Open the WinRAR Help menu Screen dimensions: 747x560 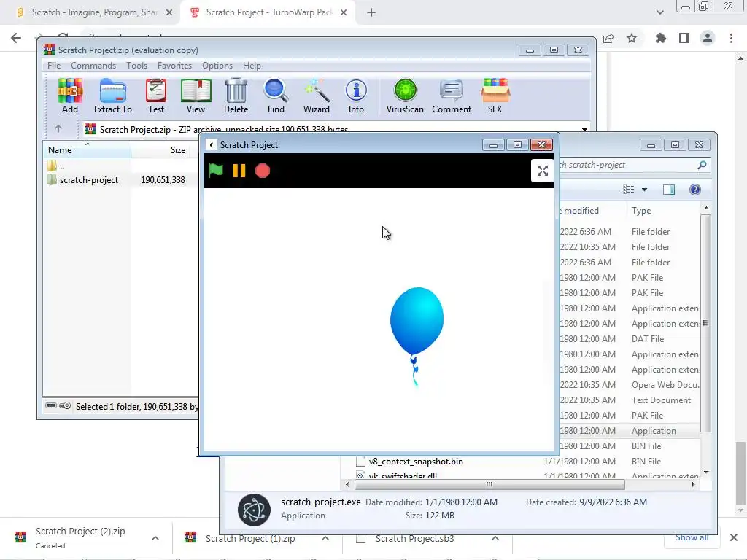click(x=252, y=65)
